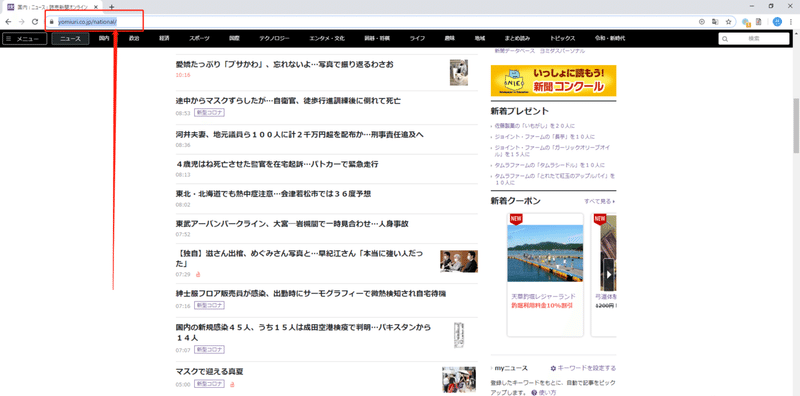Click the help icon beside 使い方

click(534, 393)
